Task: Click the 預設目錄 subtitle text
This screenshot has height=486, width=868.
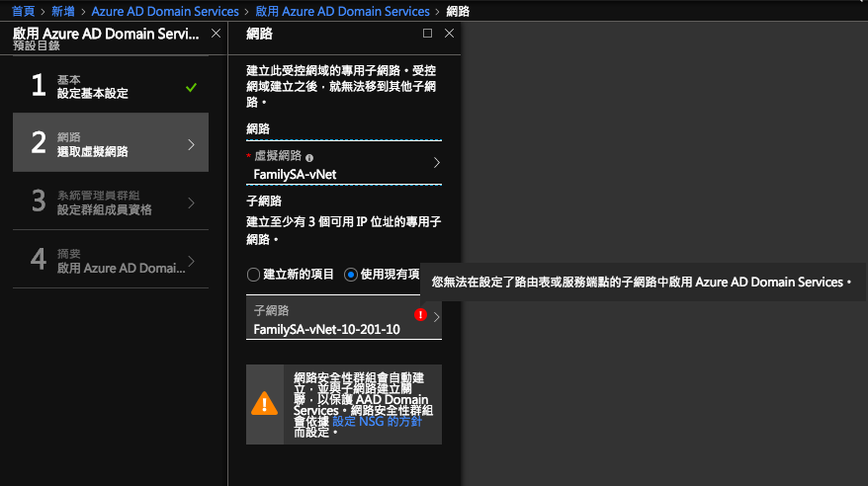Action: coord(37,45)
